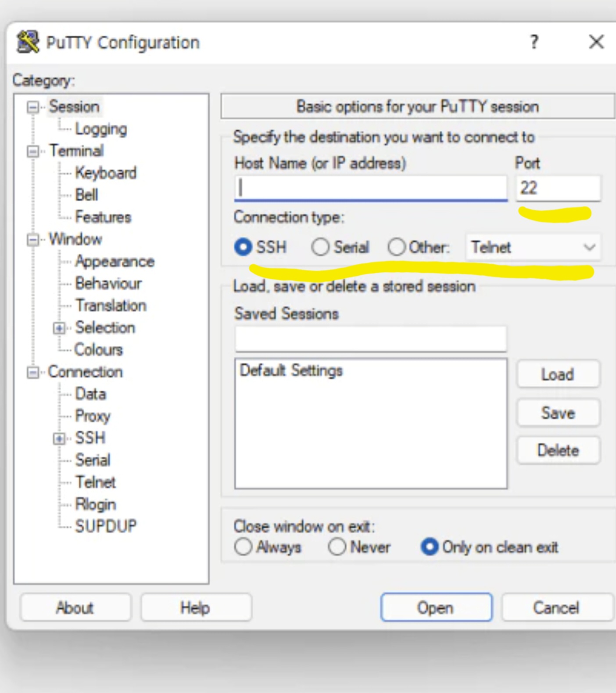Open the SUPDUP settings category

pos(106,526)
